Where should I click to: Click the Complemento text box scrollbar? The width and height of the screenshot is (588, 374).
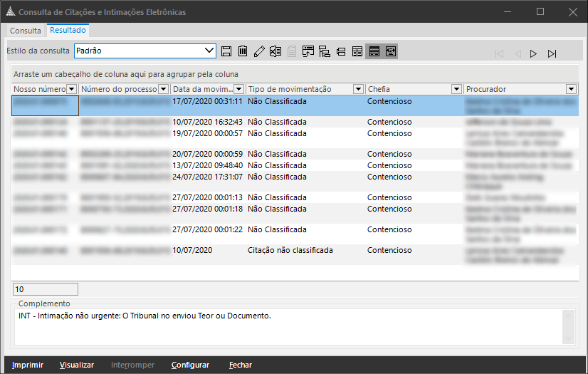point(567,326)
